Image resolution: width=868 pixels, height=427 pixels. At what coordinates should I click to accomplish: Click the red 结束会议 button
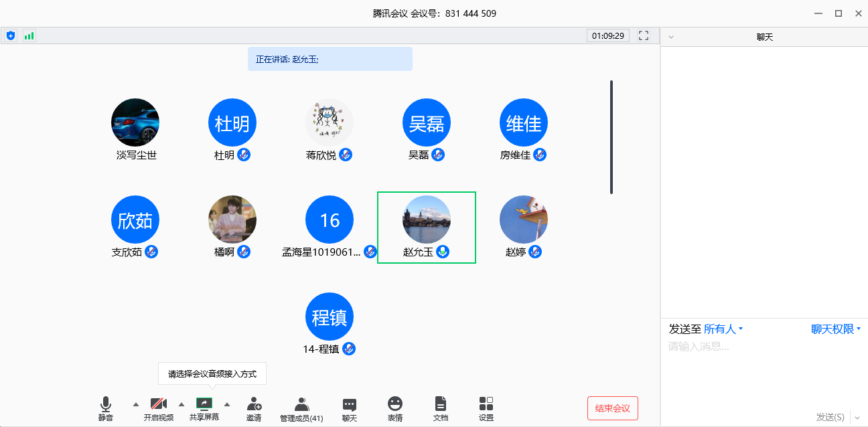pos(612,408)
